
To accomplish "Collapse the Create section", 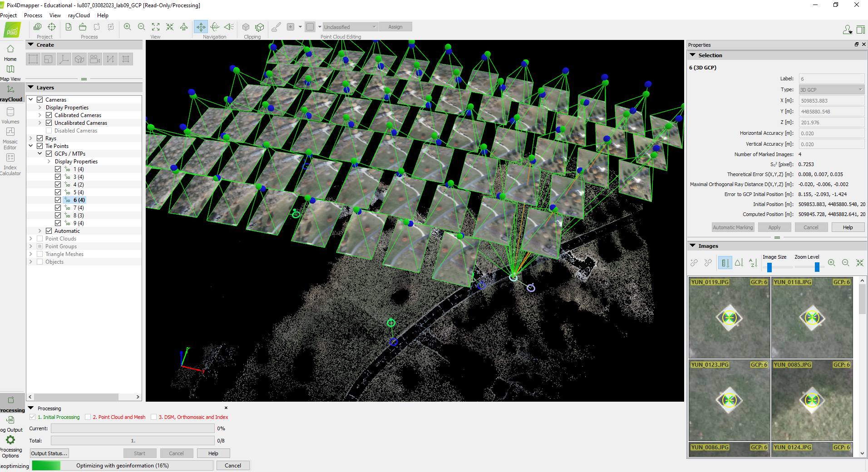I will 31,44.
